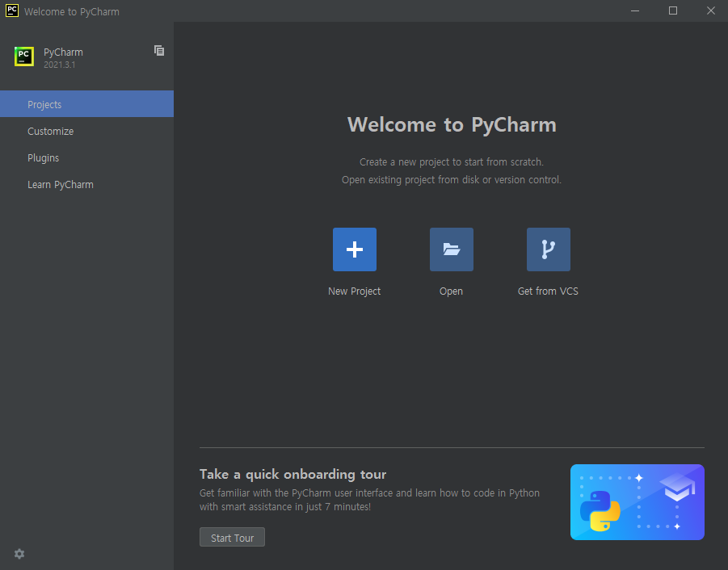Open the settings gear options menu

pyautogui.click(x=19, y=553)
